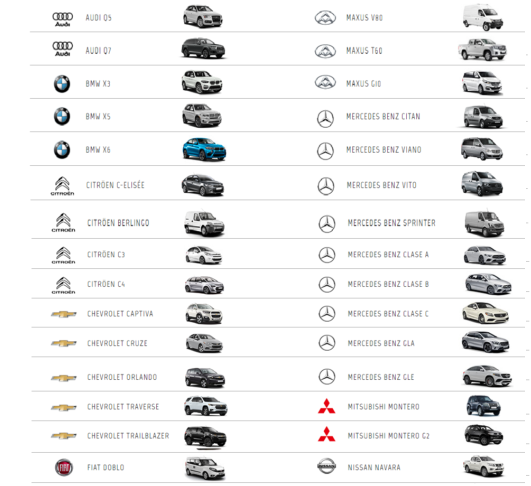
Task: Click the Chevrolet bowtie logo beside Chevrolet Captiva
Action: point(64,314)
